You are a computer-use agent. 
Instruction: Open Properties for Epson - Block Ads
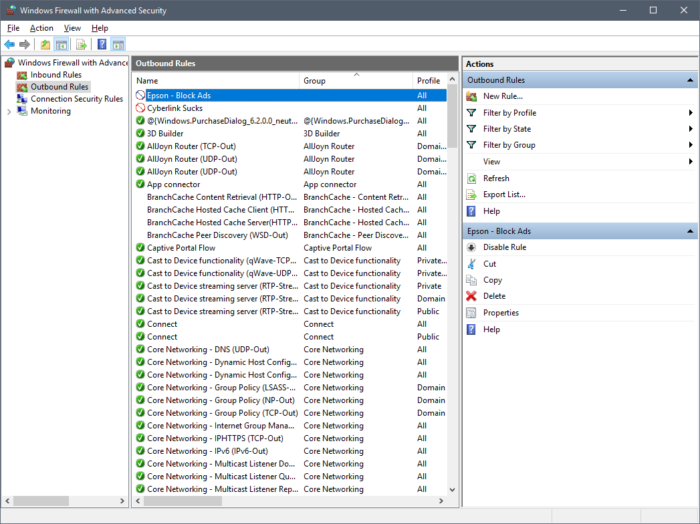(501, 313)
